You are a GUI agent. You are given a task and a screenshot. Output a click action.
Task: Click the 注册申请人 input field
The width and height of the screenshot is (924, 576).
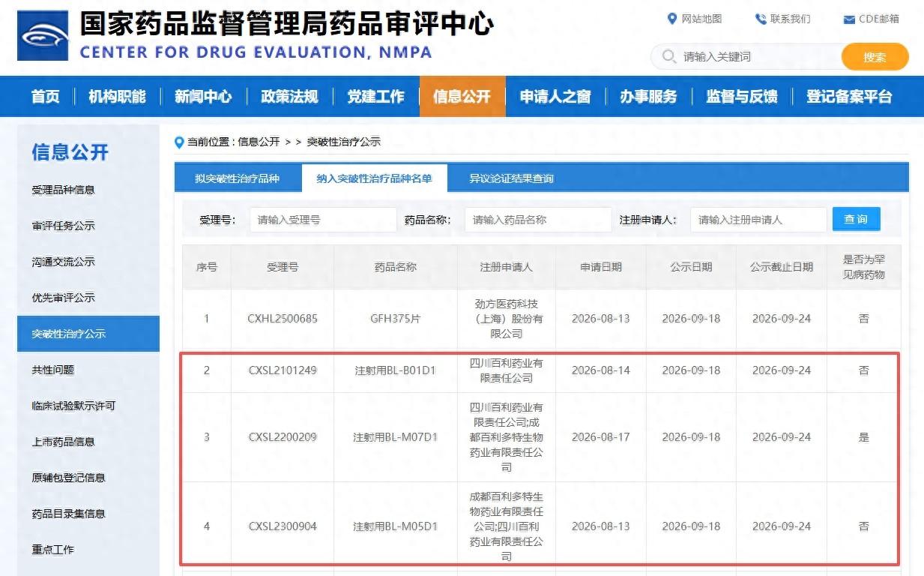[758, 220]
